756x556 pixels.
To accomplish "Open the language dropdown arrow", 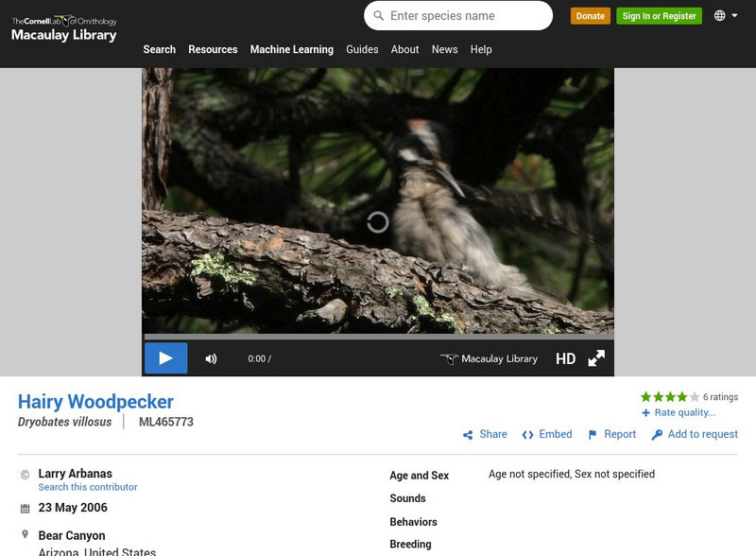I will [734, 15].
